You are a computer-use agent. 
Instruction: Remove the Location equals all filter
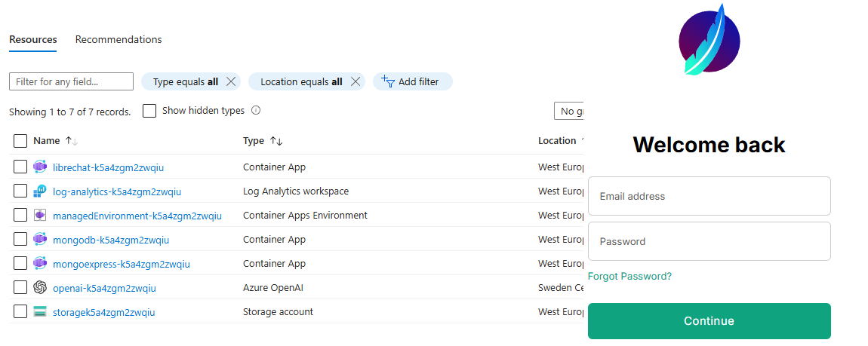coord(355,81)
